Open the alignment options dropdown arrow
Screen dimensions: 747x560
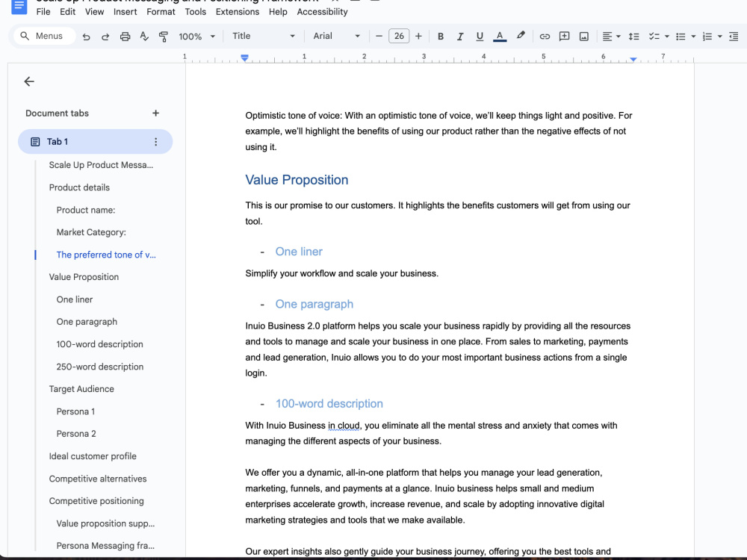click(619, 37)
